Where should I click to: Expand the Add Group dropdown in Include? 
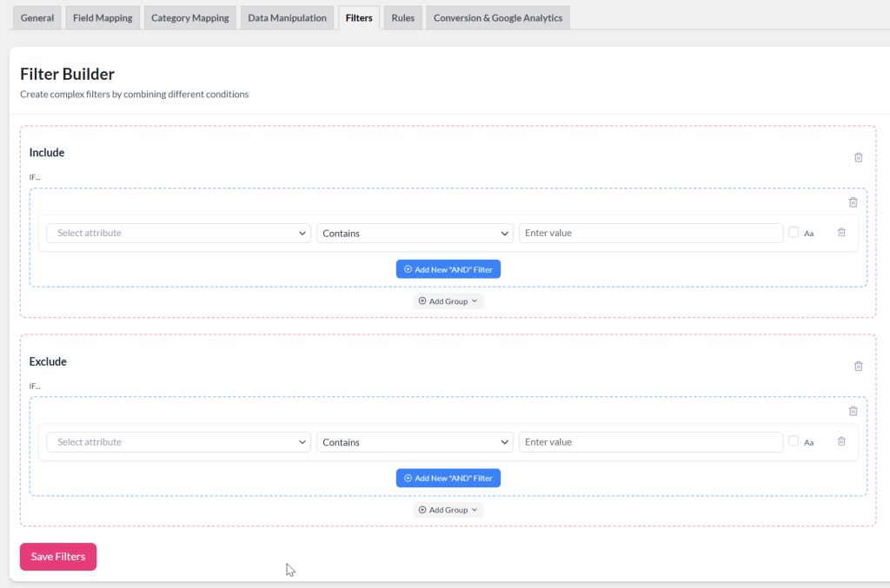448,301
